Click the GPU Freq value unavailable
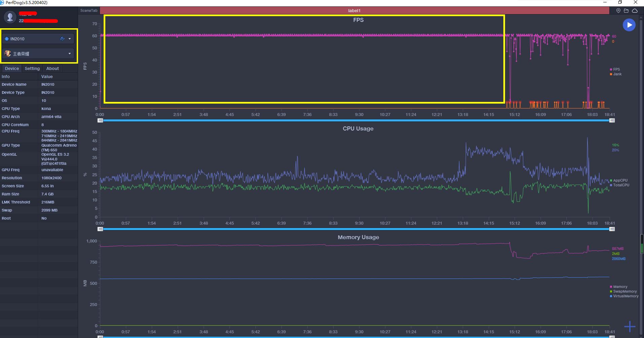 (52, 170)
